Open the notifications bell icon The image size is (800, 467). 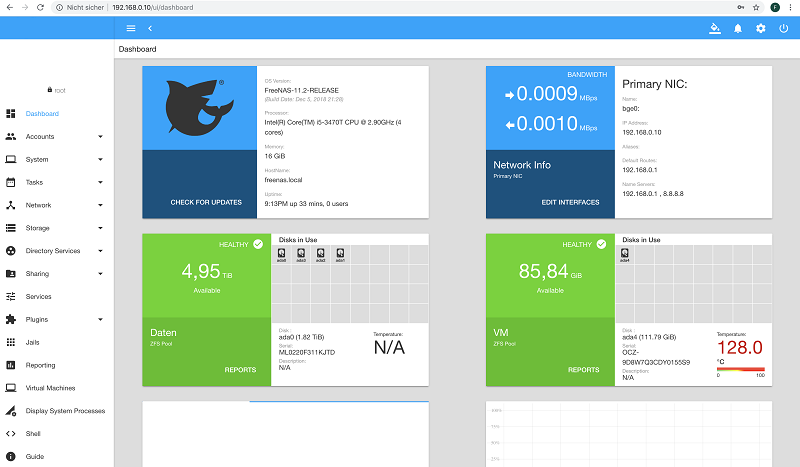click(738, 28)
